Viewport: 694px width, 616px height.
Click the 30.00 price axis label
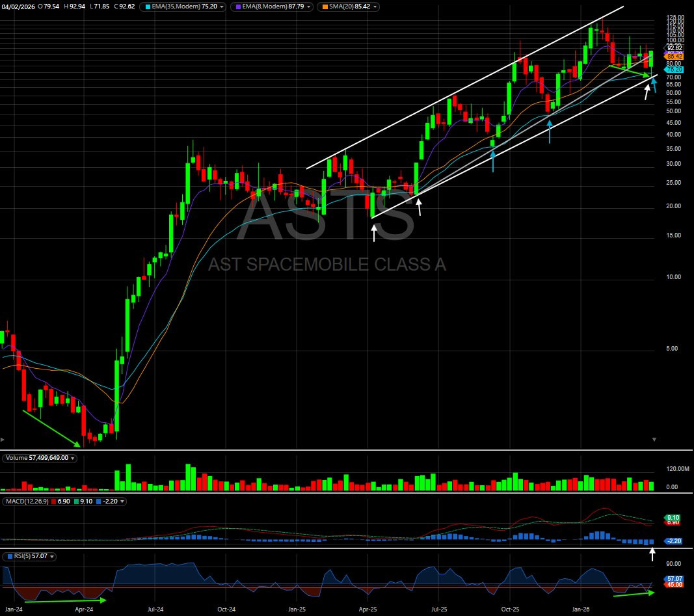[674, 163]
